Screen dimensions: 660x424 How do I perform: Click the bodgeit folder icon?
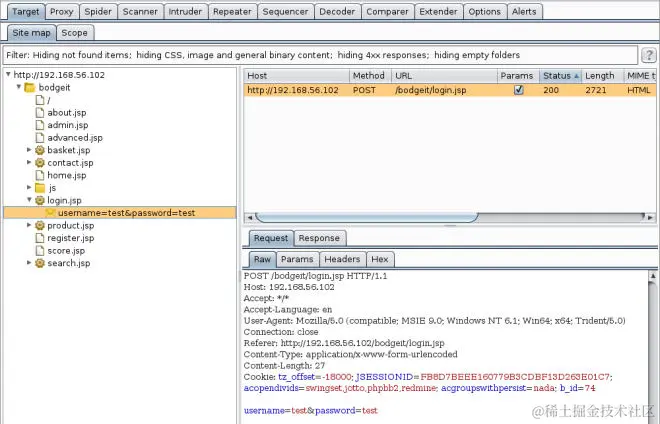point(29,88)
